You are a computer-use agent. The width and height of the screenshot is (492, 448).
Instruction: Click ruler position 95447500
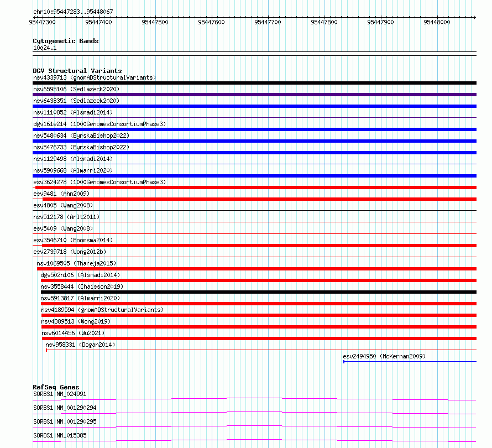(155, 22)
